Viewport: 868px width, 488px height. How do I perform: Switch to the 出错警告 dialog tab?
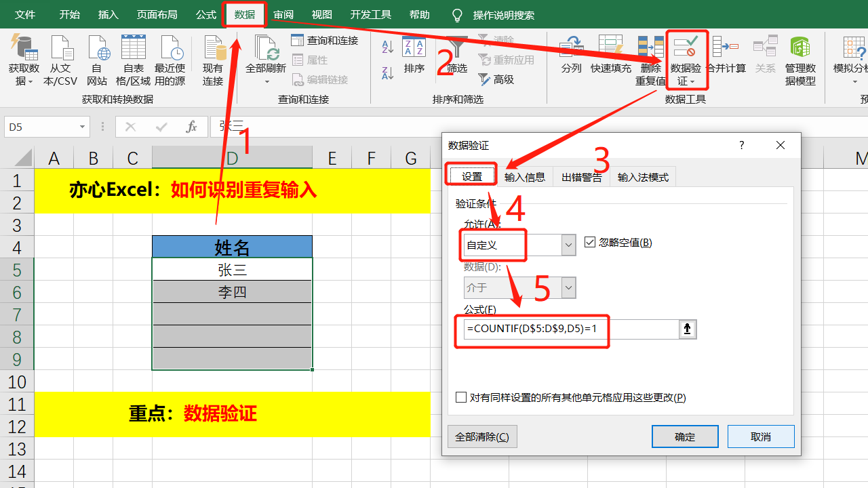pyautogui.click(x=581, y=177)
